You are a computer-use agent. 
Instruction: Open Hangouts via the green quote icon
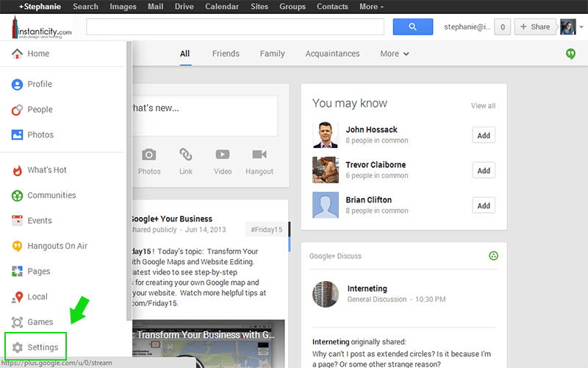570,54
